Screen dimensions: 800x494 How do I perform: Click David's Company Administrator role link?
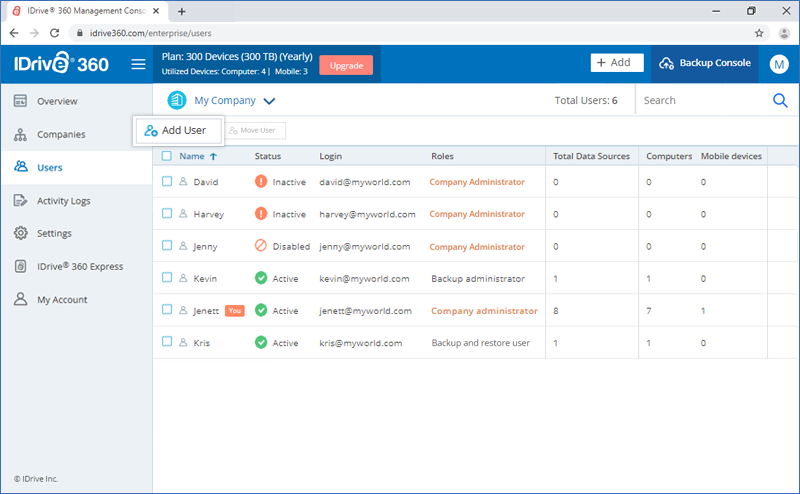point(477,182)
